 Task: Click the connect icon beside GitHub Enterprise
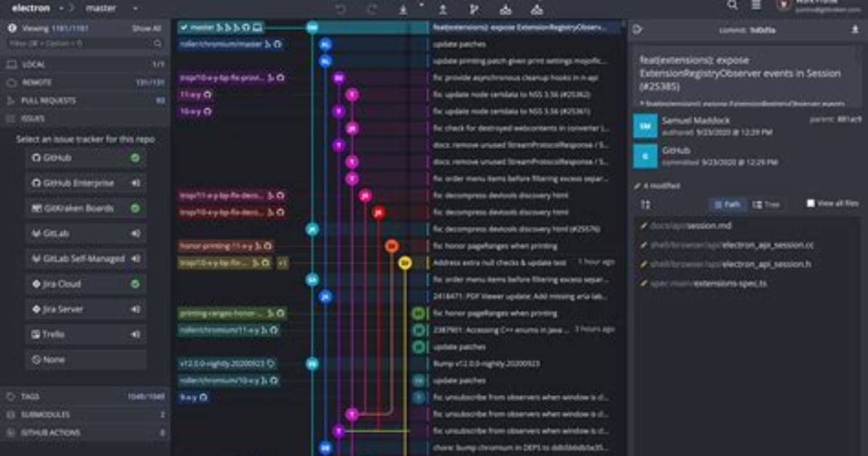135,183
